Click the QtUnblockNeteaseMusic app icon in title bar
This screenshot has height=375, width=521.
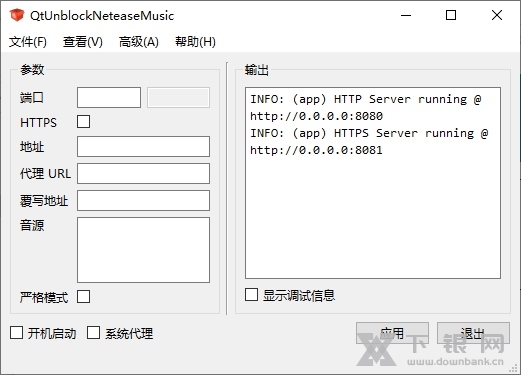[x=17, y=15]
